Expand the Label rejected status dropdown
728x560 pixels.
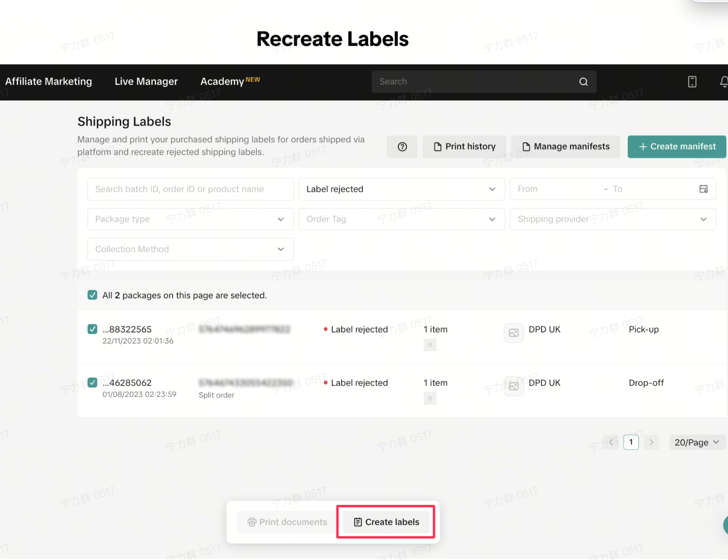click(x=401, y=189)
